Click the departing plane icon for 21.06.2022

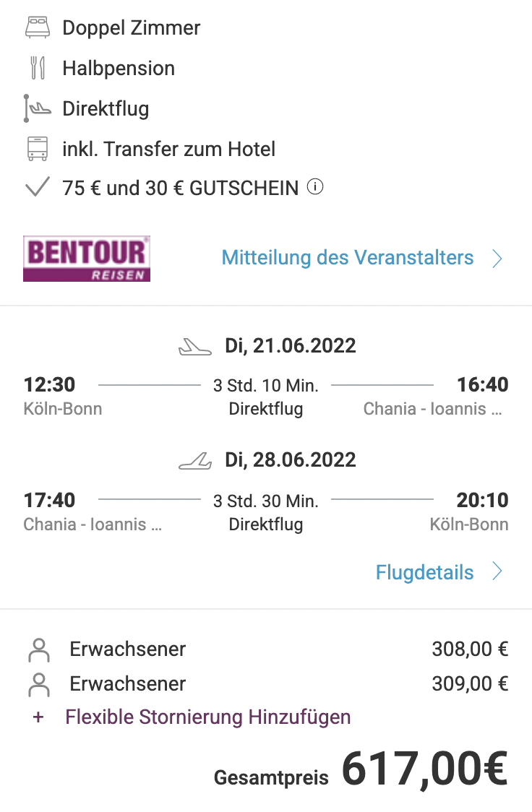(194, 347)
